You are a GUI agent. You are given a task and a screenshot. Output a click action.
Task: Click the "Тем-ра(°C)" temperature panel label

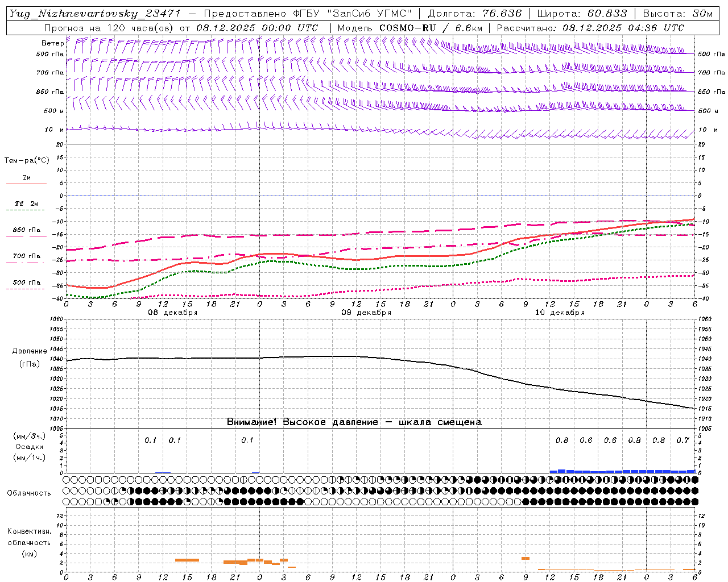click(x=27, y=161)
